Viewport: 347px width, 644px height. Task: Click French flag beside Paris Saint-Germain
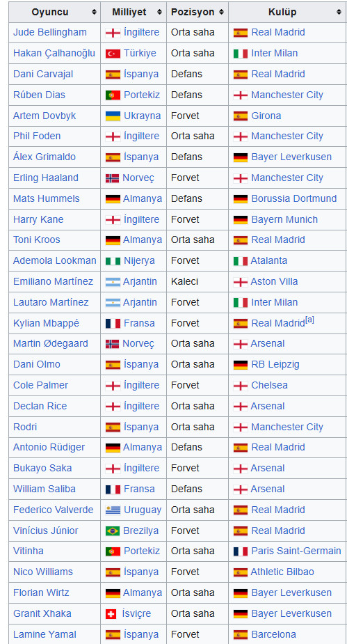[x=241, y=551]
